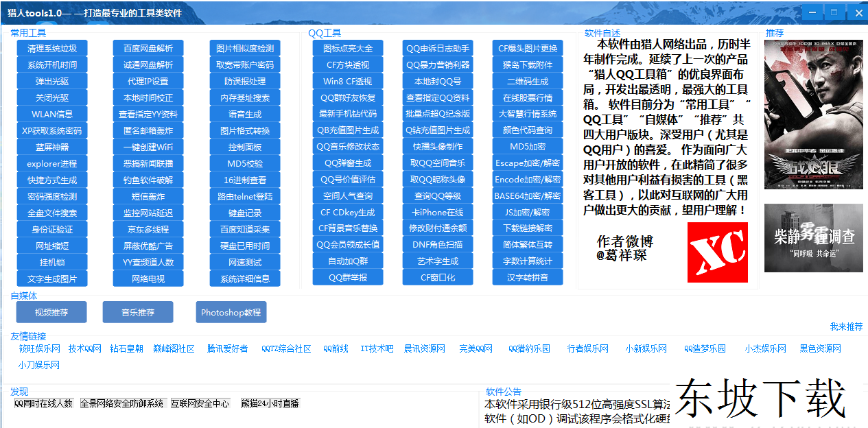Open the 腾讯爱好者 link
The height and width of the screenshot is (428, 868).
coord(228,348)
